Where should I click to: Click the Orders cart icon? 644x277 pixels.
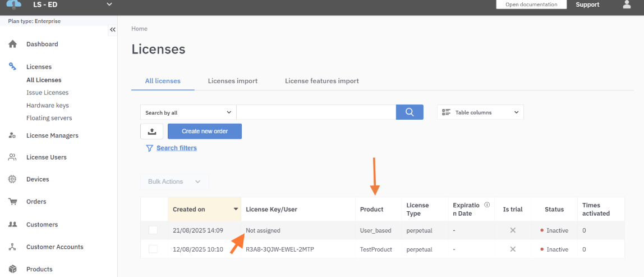(x=12, y=202)
